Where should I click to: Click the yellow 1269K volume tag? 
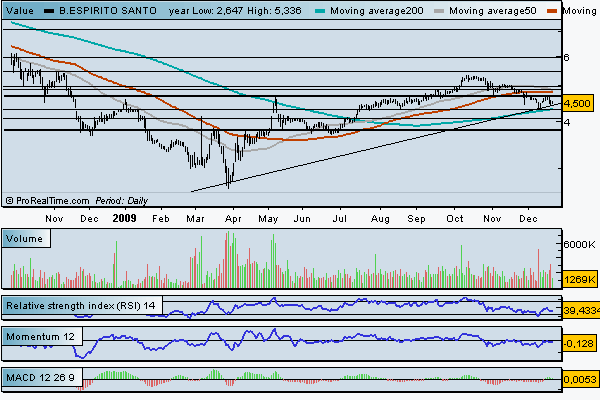pos(579,279)
